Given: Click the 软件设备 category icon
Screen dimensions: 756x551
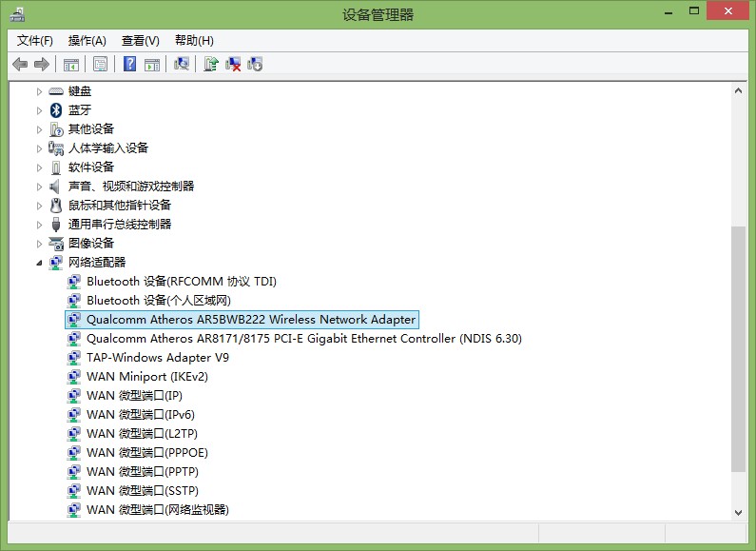Looking at the screenshot, I should click(x=56, y=167).
